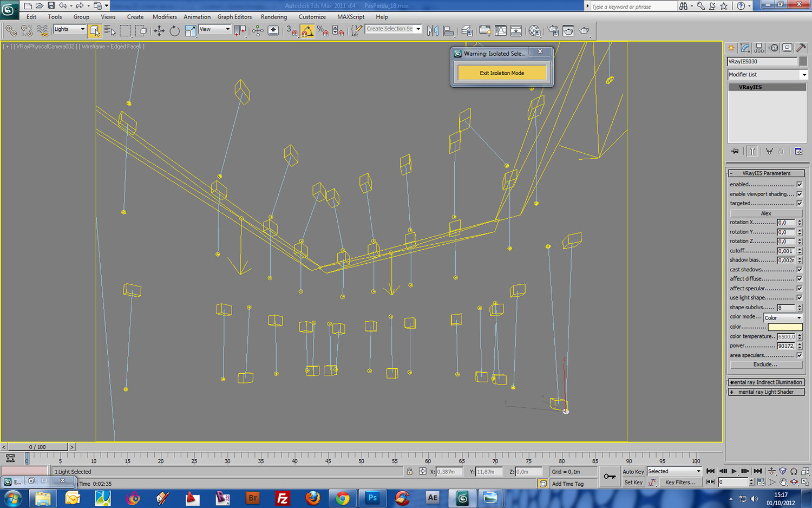The width and height of the screenshot is (812, 508).
Task: Click the Mirror tool
Action: tap(433, 31)
